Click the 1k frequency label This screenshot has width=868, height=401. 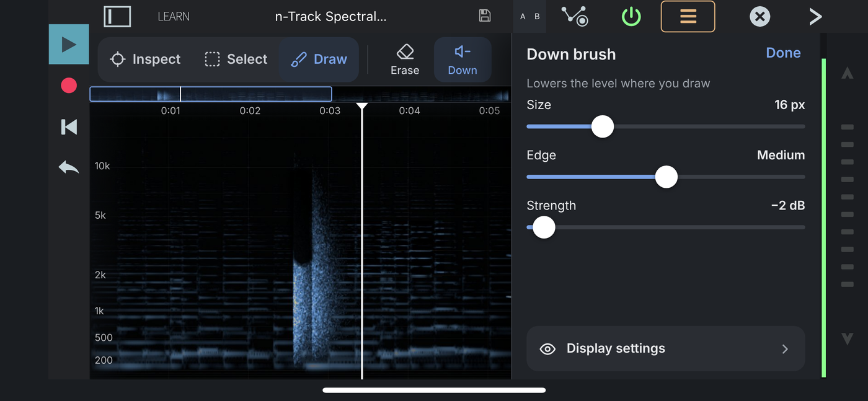(99, 311)
